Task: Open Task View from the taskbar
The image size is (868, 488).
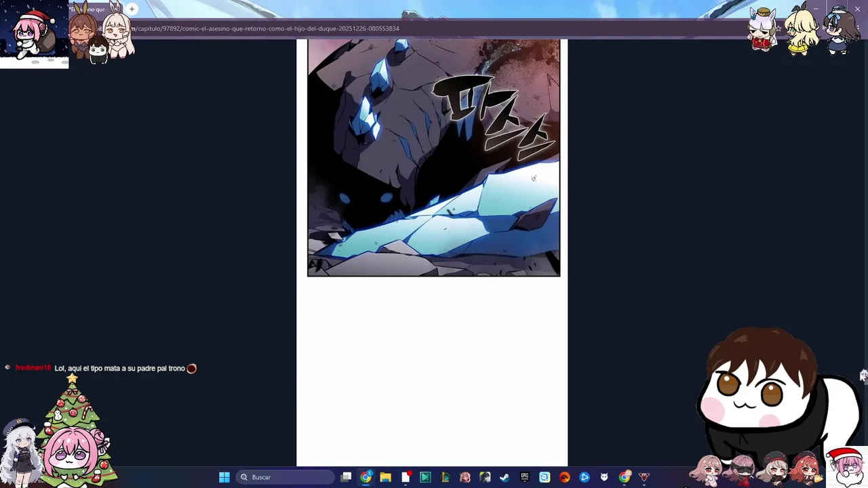Action: (346, 477)
